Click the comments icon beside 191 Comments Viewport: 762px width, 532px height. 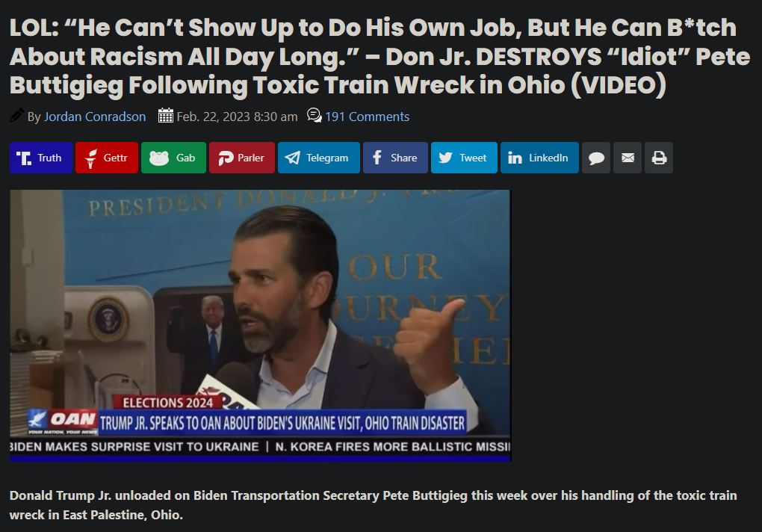[x=314, y=116]
